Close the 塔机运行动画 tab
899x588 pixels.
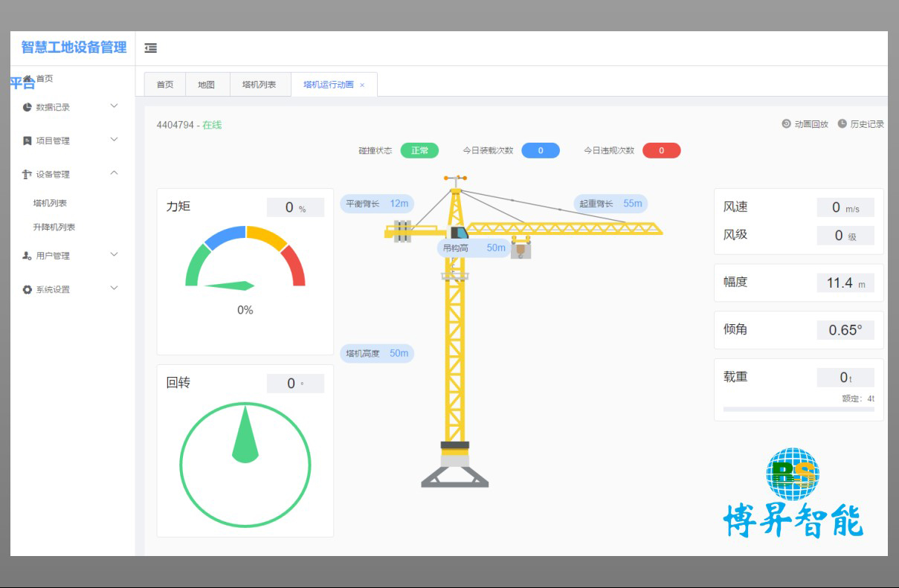362,85
